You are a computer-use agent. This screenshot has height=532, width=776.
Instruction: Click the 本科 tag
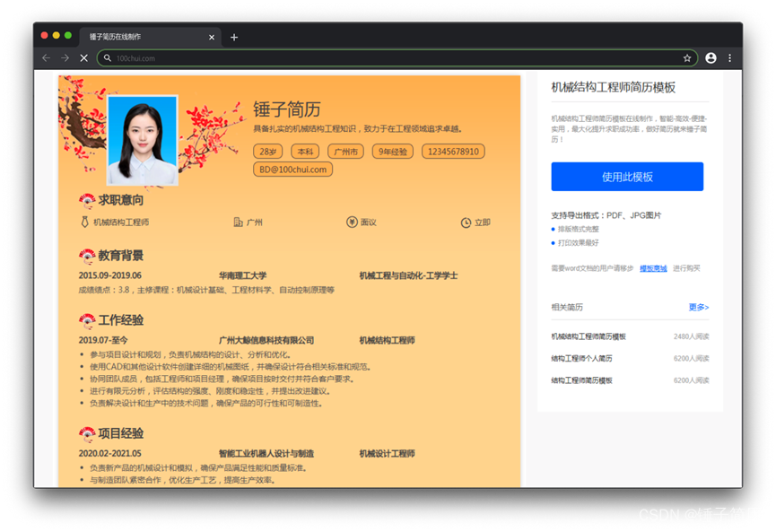tap(305, 152)
